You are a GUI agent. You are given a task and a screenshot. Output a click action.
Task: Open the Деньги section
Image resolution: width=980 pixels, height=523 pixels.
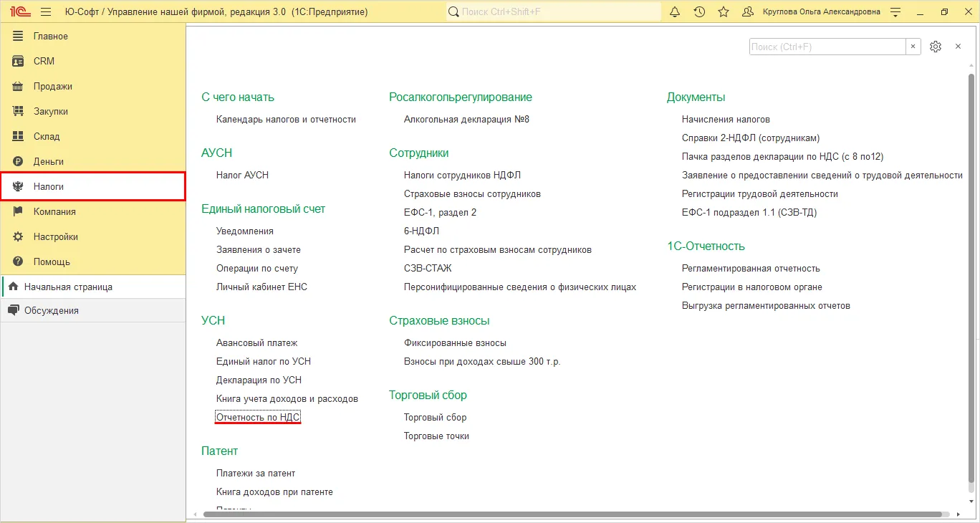tap(93, 161)
